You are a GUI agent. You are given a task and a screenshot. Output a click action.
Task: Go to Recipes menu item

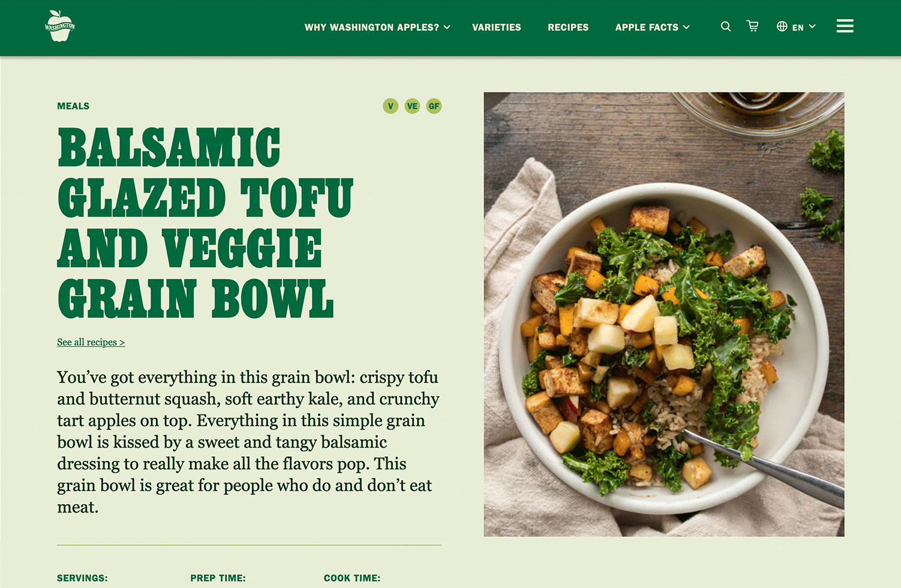click(568, 27)
